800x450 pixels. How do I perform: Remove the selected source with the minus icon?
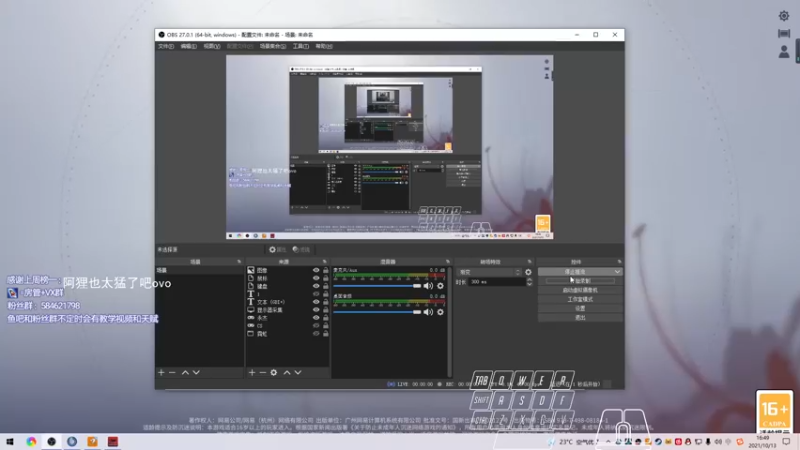point(262,373)
